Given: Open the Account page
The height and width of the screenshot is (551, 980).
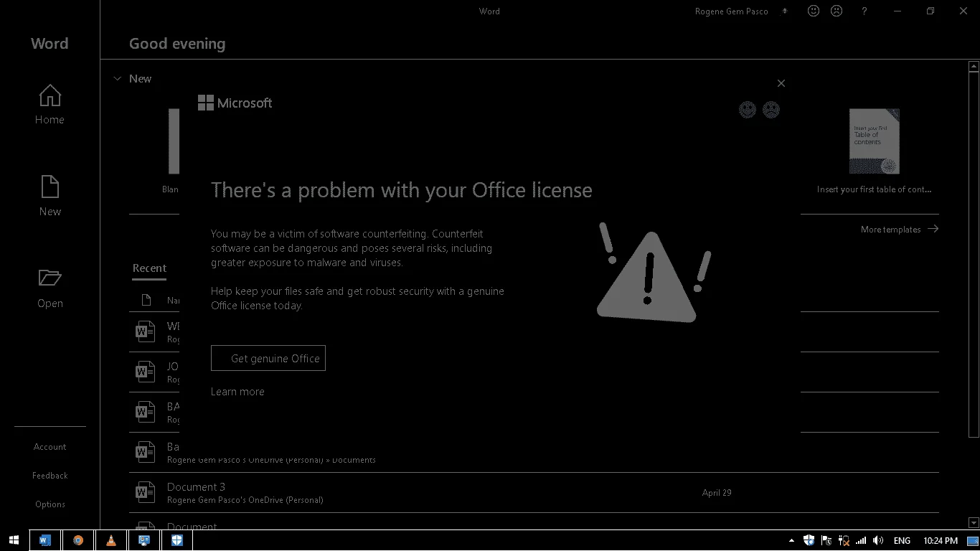Looking at the screenshot, I should point(50,447).
